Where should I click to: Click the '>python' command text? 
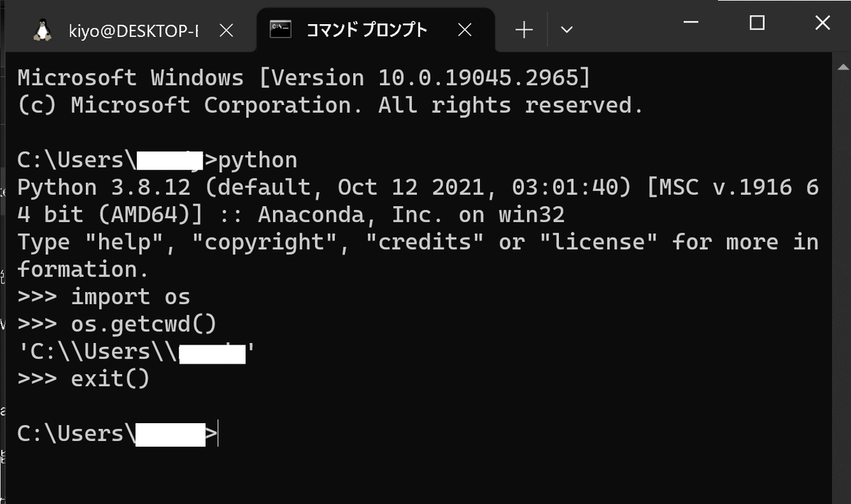tap(251, 160)
